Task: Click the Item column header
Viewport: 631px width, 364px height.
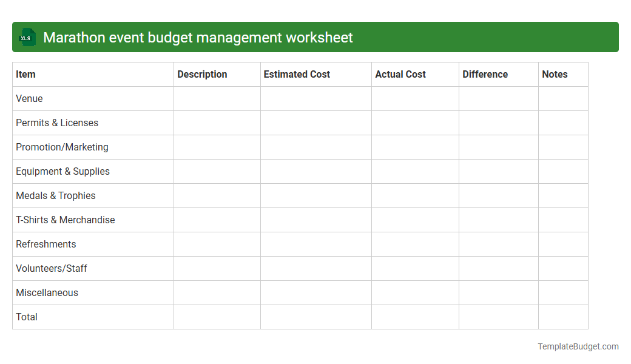Action: 25,74
